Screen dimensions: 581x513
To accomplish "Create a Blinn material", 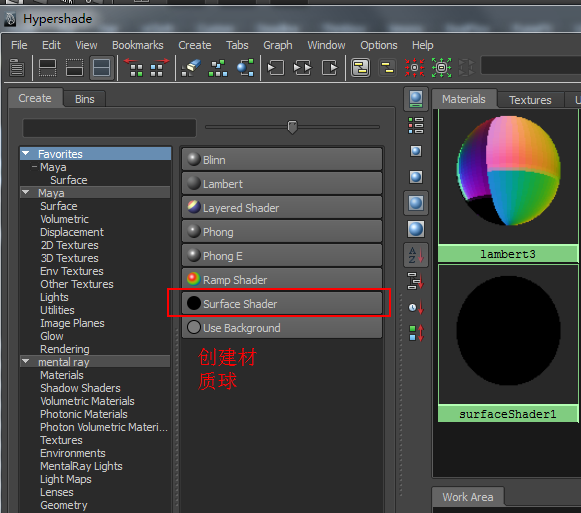I will 282,160.
